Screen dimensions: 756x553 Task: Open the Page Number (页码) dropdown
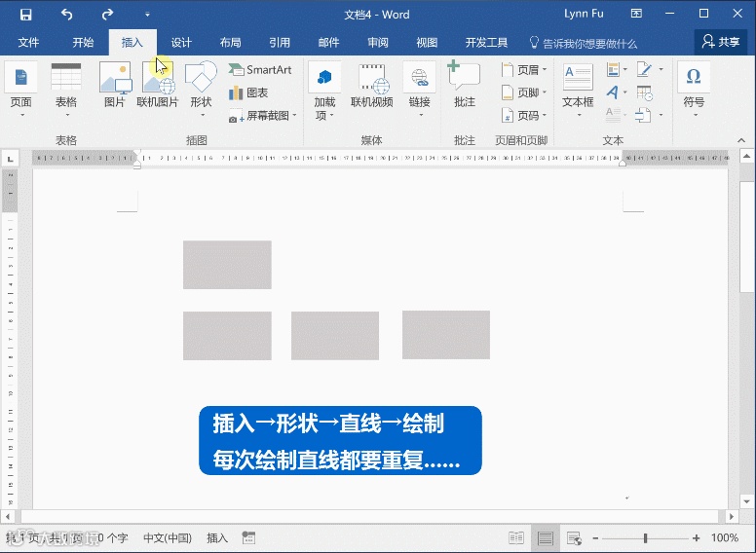tap(523, 116)
